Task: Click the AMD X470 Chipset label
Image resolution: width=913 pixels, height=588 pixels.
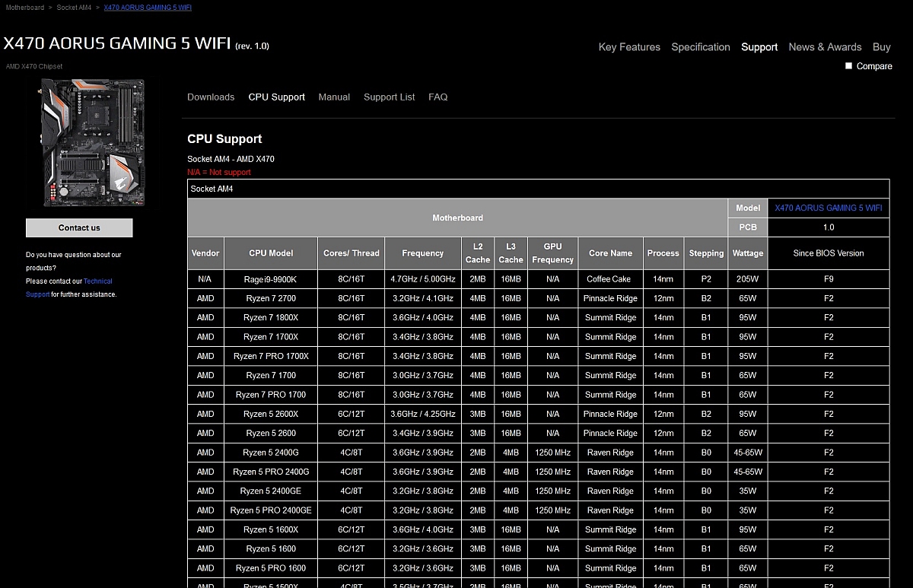Action: pyautogui.click(x=34, y=66)
